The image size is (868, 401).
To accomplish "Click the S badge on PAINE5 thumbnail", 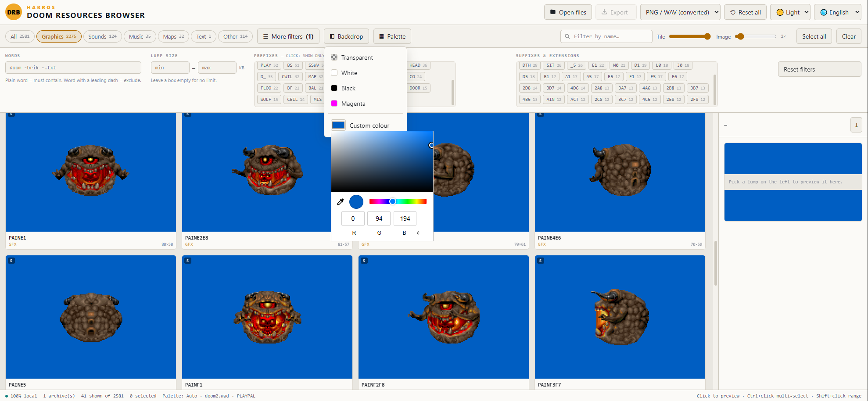I will pyautogui.click(x=11, y=261).
